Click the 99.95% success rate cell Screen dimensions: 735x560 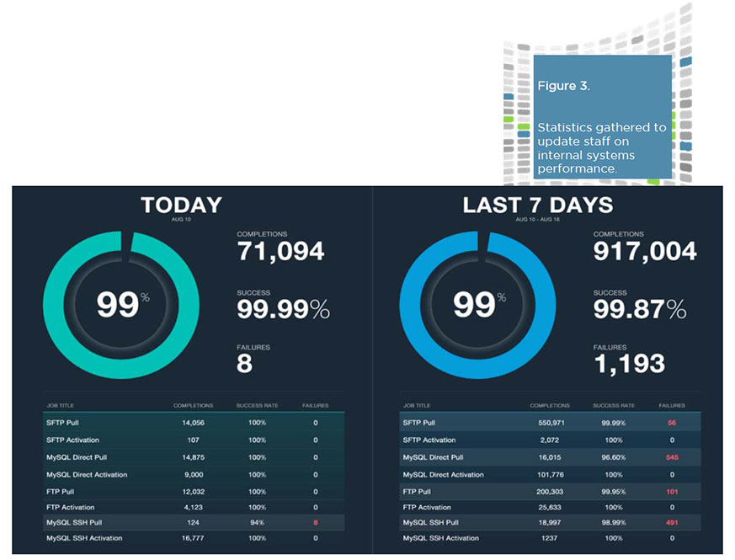(614, 492)
